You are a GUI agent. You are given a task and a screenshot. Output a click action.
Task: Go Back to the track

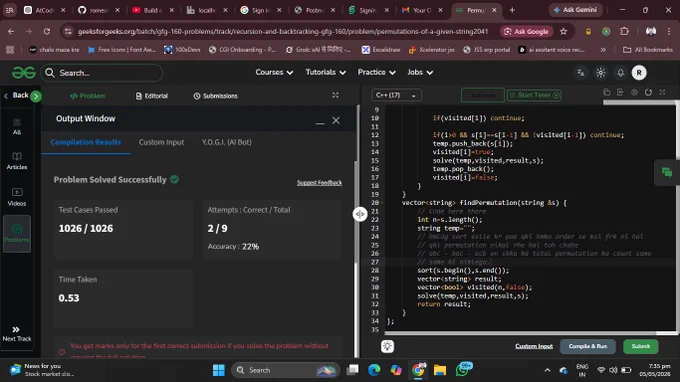[x=16, y=95]
